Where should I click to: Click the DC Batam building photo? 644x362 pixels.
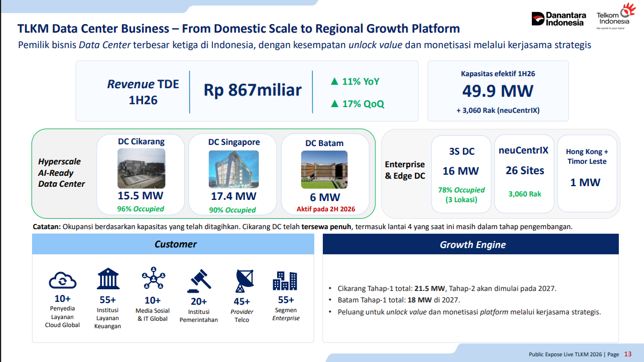324,170
